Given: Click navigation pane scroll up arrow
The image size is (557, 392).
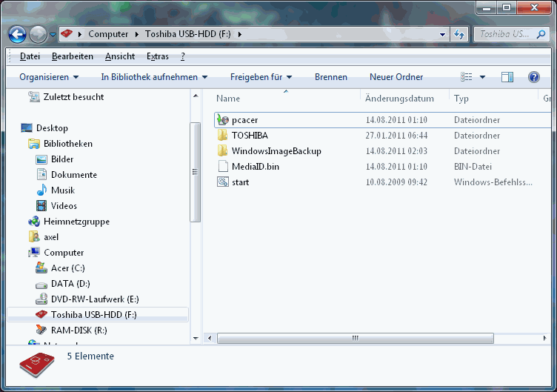Looking at the screenshot, I should 196,96.
